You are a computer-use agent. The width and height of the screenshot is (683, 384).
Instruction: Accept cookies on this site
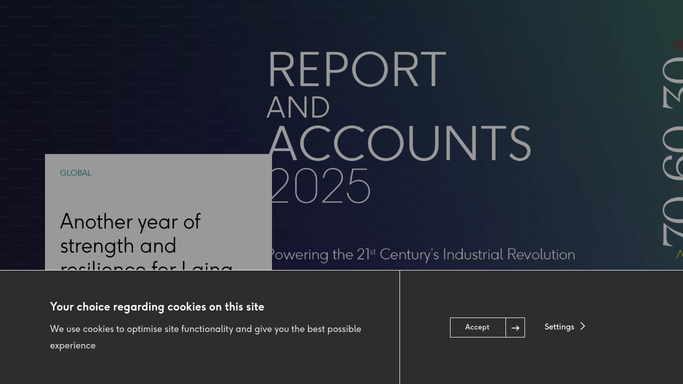(x=477, y=327)
